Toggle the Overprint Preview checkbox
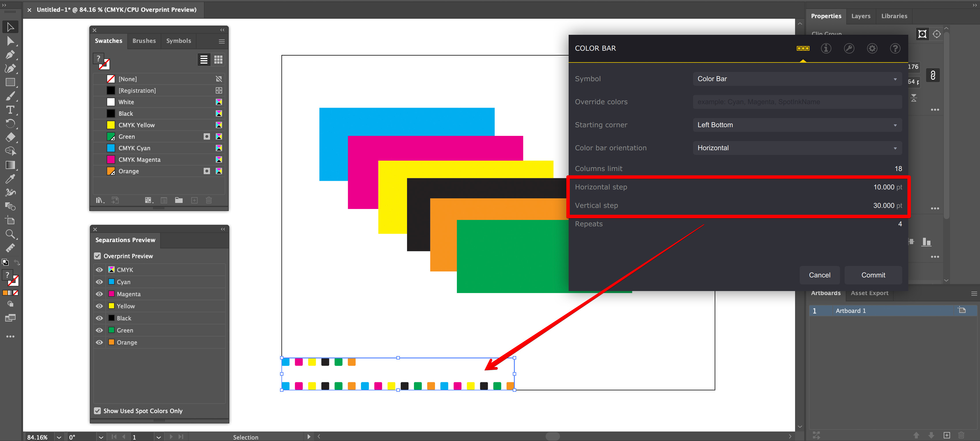The image size is (980, 441). [x=97, y=256]
